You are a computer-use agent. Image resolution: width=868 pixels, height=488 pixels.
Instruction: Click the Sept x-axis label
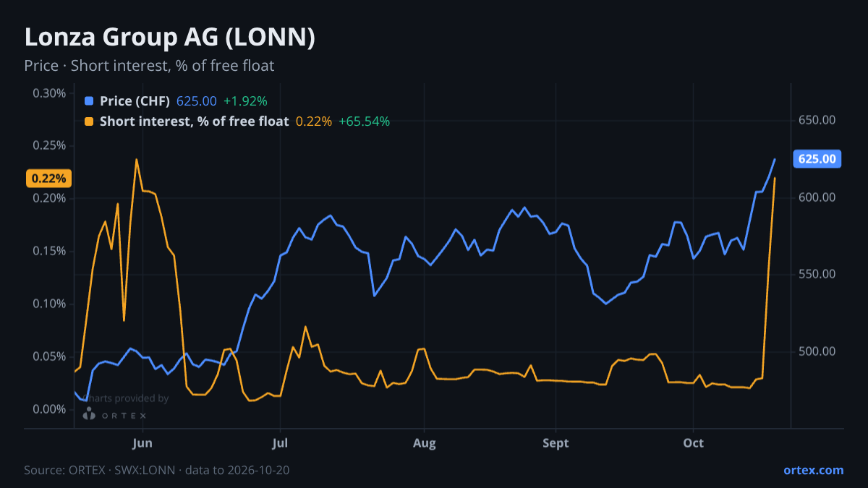pyautogui.click(x=556, y=443)
